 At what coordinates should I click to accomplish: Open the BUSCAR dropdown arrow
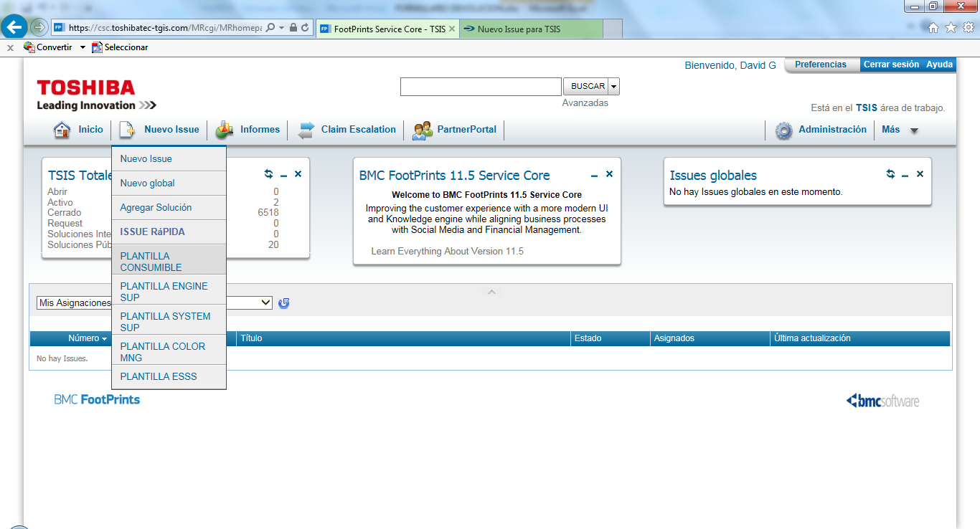pyautogui.click(x=614, y=87)
